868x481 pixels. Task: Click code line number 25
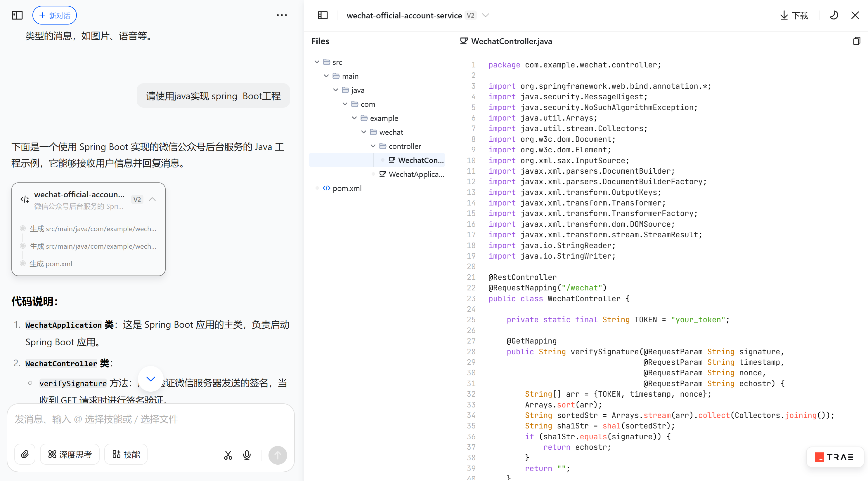(x=471, y=320)
